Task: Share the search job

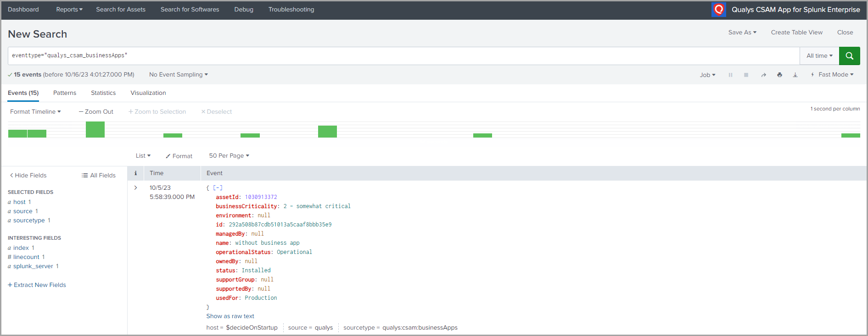Action: click(763, 75)
